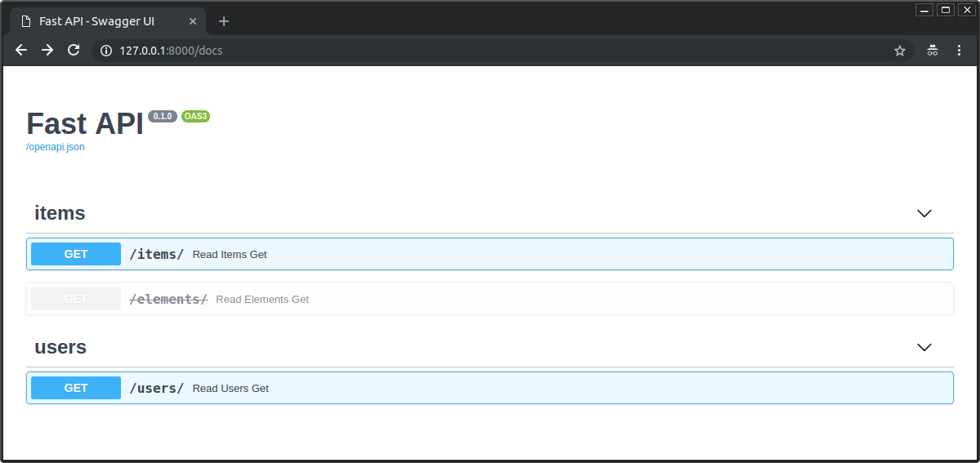This screenshot has width=980, height=463.
Task: Expand the GET /users/ operation
Action: tap(490, 388)
